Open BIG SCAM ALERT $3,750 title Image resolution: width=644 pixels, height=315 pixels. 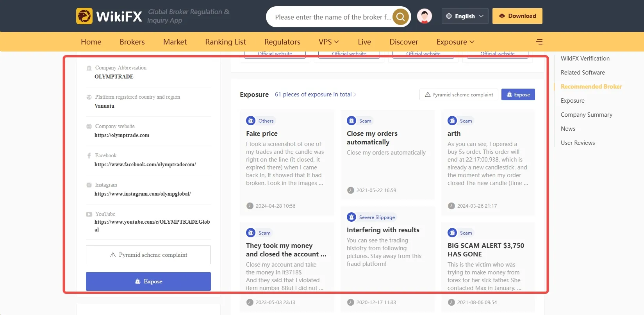click(486, 250)
